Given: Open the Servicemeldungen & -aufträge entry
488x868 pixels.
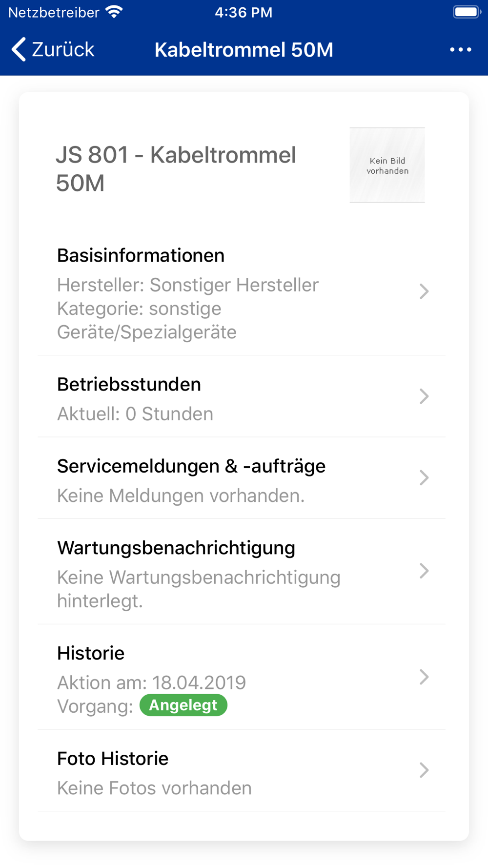Looking at the screenshot, I should click(x=191, y=466).
